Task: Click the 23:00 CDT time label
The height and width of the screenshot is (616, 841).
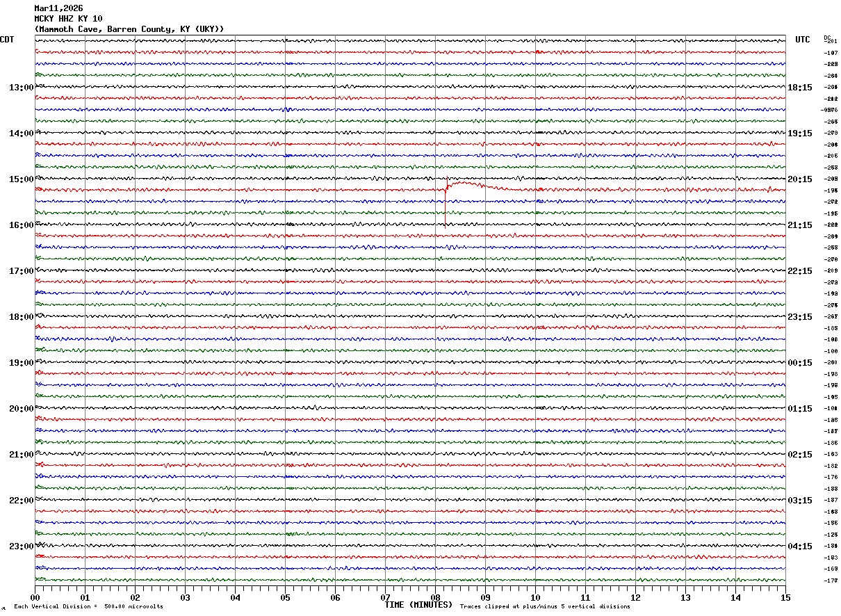Action: pyautogui.click(x=21, y=546)
